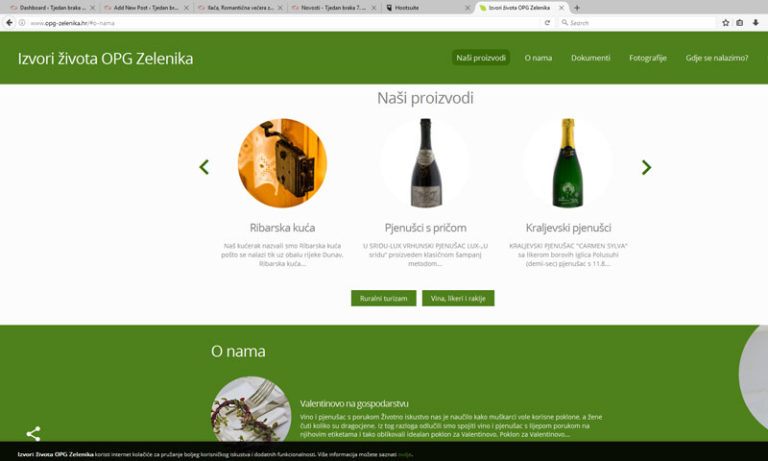Open the O nama navigation item
Image resolution: width=768 pixels, height=461 pixels.
tap(538, 58)
